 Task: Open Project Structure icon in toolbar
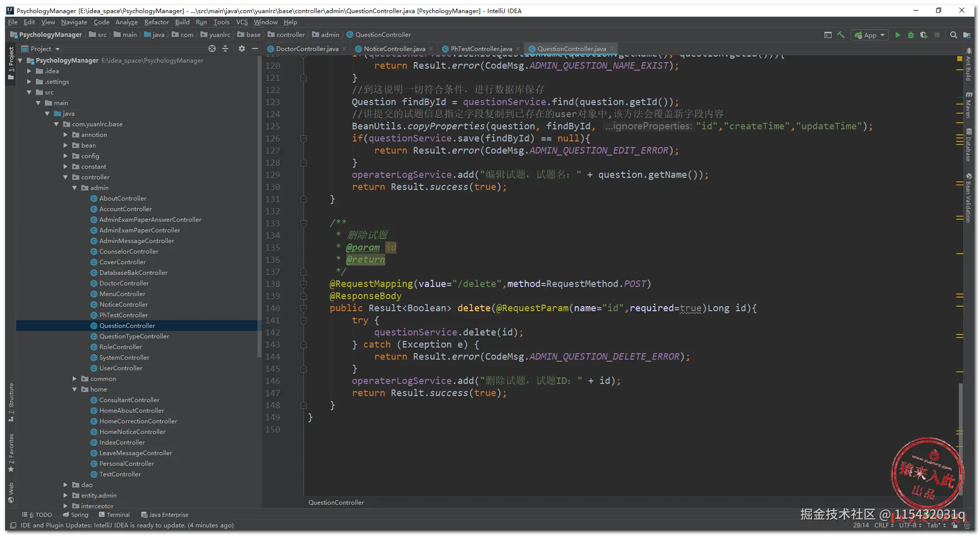(x=966, y=35)
